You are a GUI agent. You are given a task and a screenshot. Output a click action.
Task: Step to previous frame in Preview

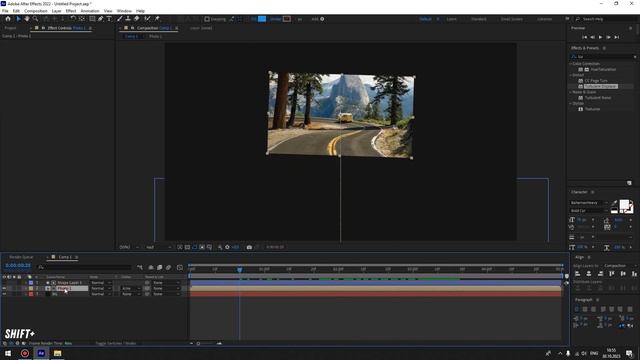593,37
